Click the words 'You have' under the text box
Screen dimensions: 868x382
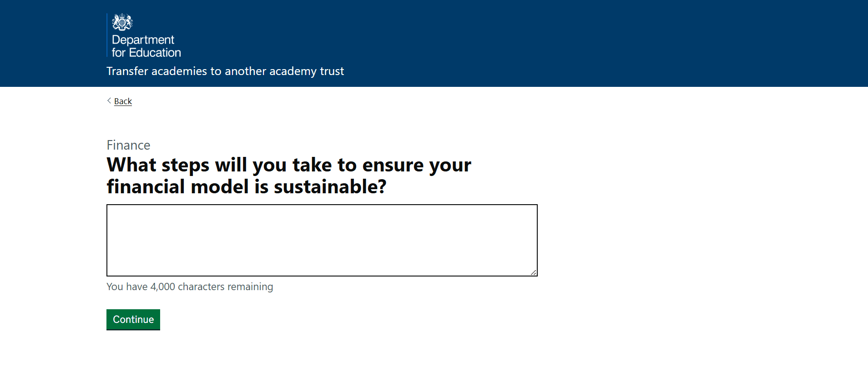(127, 287)
